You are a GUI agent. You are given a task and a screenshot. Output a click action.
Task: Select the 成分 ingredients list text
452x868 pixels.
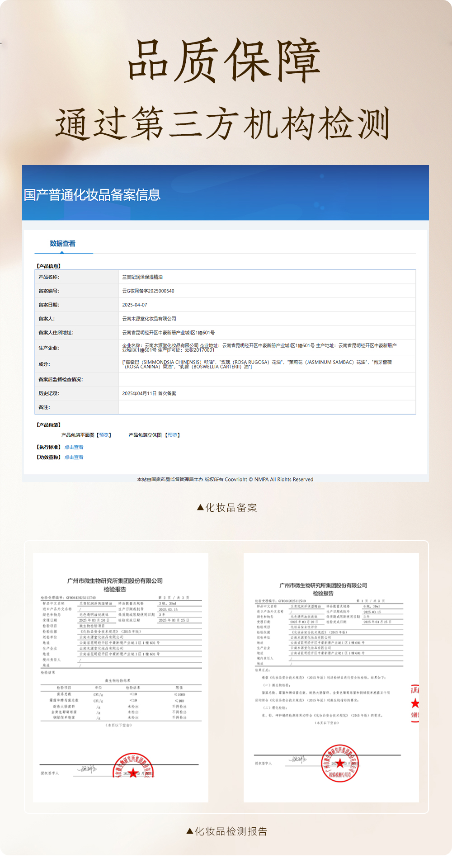257,364
